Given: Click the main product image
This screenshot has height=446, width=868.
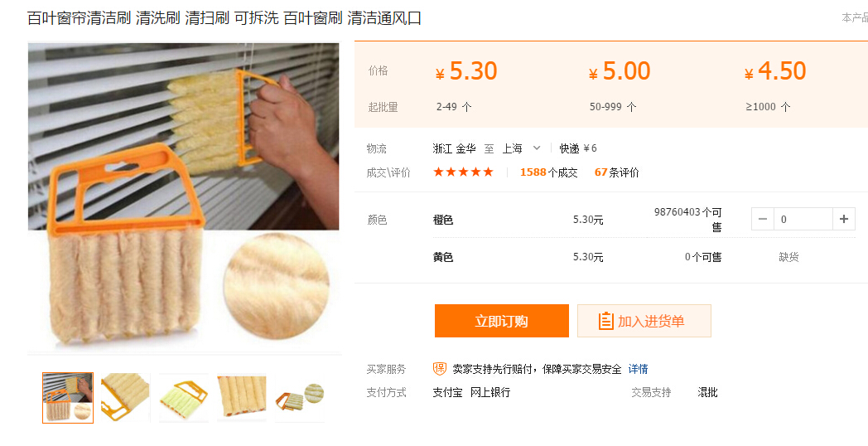Looking at the screenshot, I should tap(184, 196).
